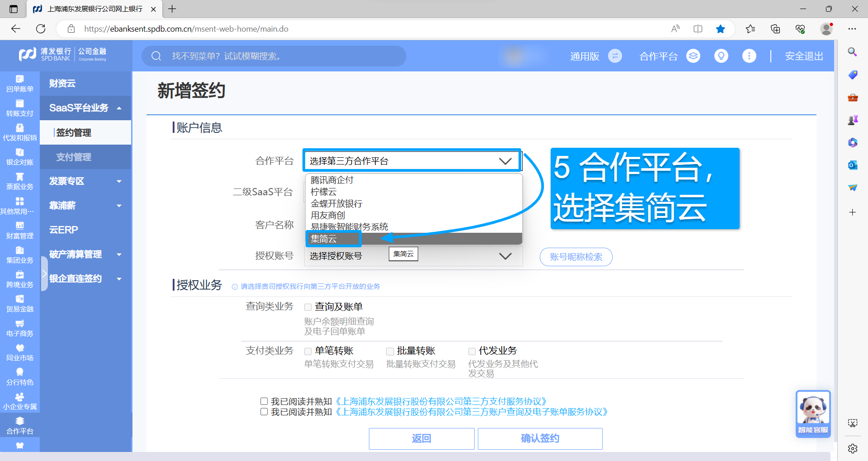The width and height of the screenshot is (868, 461).
Task: Open 财资云 menu item
Action: [85, 83]
